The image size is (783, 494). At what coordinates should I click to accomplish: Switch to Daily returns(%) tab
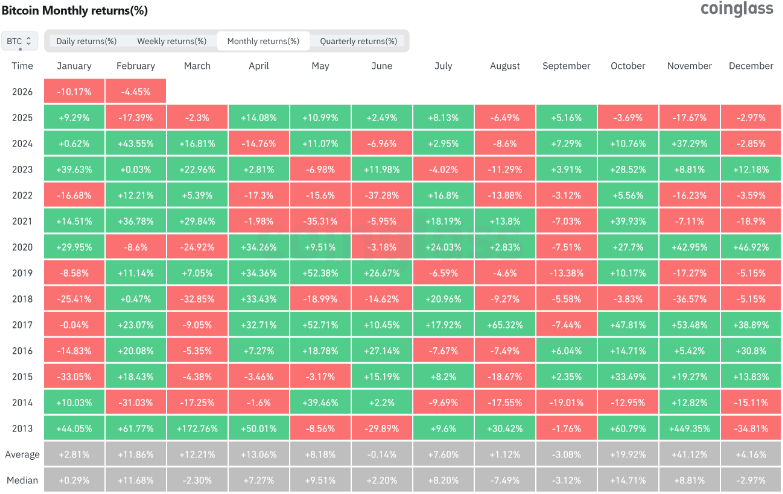tap(86, 41)
